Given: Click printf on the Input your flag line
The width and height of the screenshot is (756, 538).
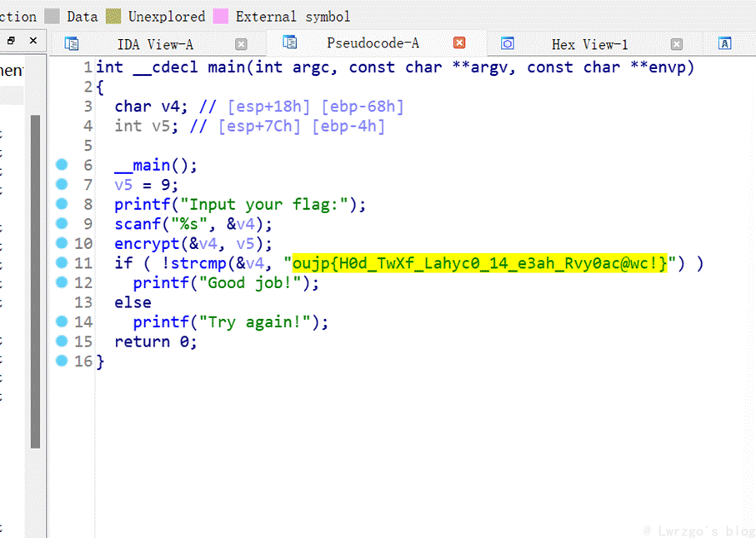Looking at the screenshot, I should pyautogui.click(x=143, y=205).
